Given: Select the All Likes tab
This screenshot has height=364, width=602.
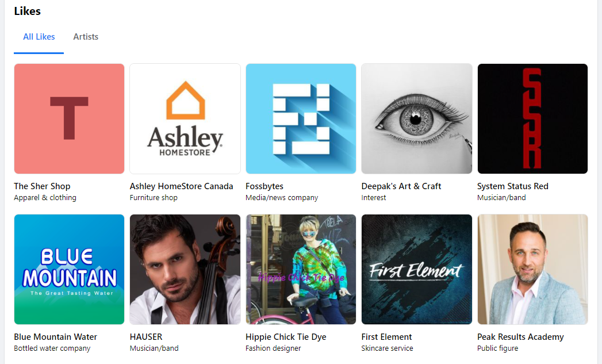Looking at the screenshot, I should 39,37.
